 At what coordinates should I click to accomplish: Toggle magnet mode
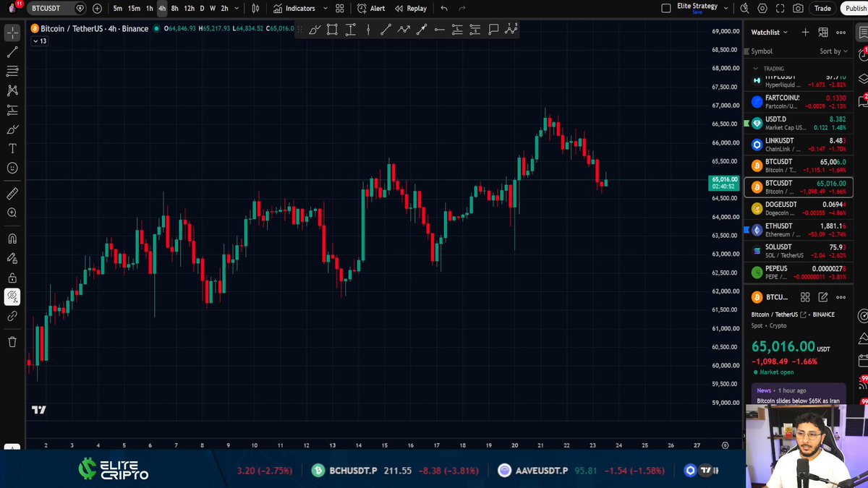click(12, 239)
